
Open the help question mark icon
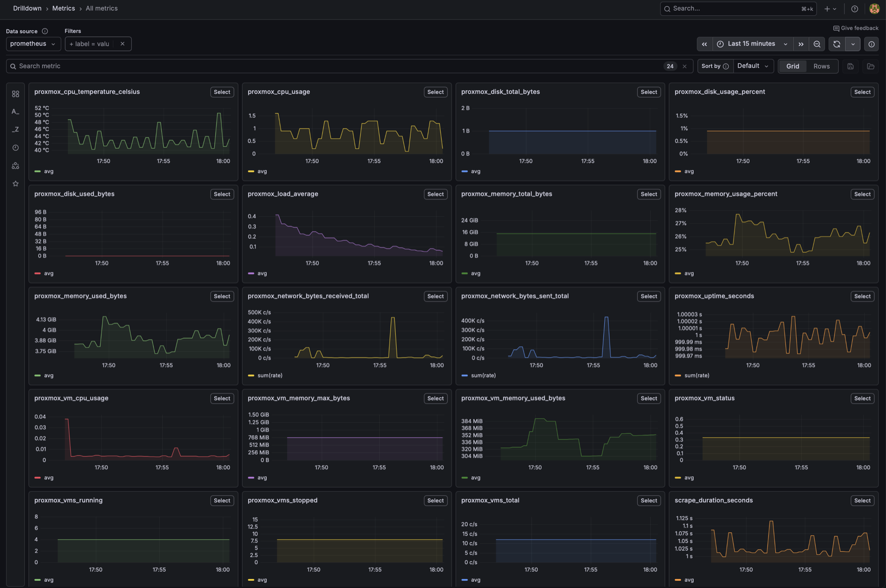tap(855, 8)
